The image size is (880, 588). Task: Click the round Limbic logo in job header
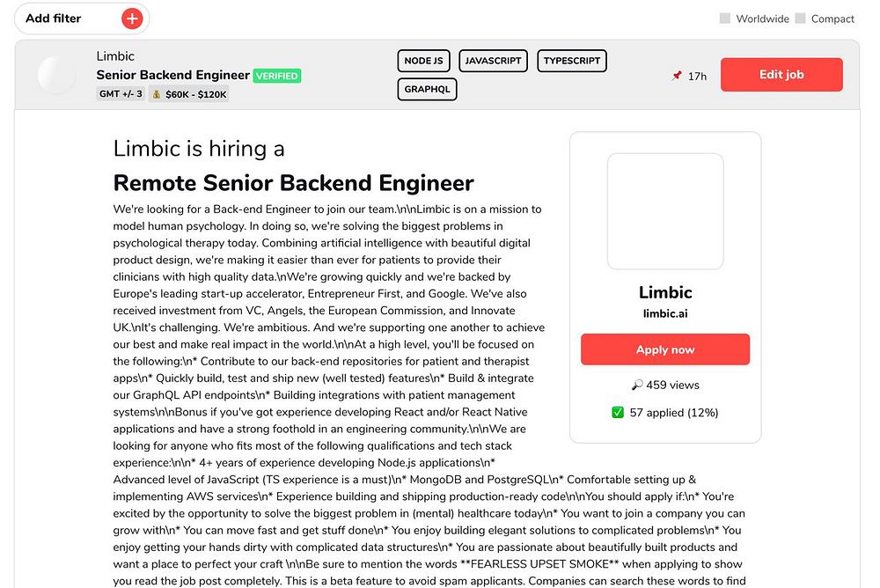point(57,75)
